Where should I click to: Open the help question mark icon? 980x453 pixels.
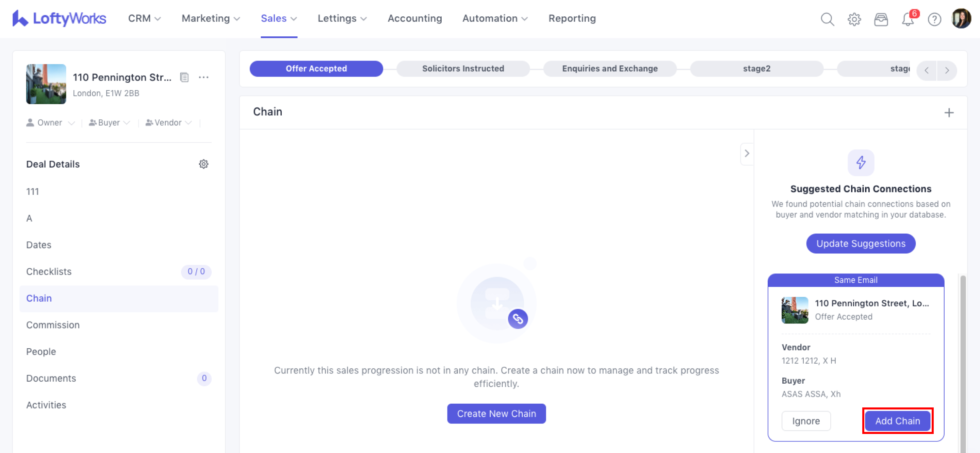[x=934, y=19]
